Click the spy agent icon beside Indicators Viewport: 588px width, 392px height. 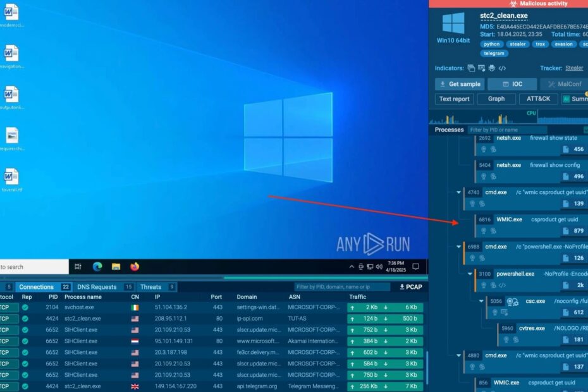(492, 68)
